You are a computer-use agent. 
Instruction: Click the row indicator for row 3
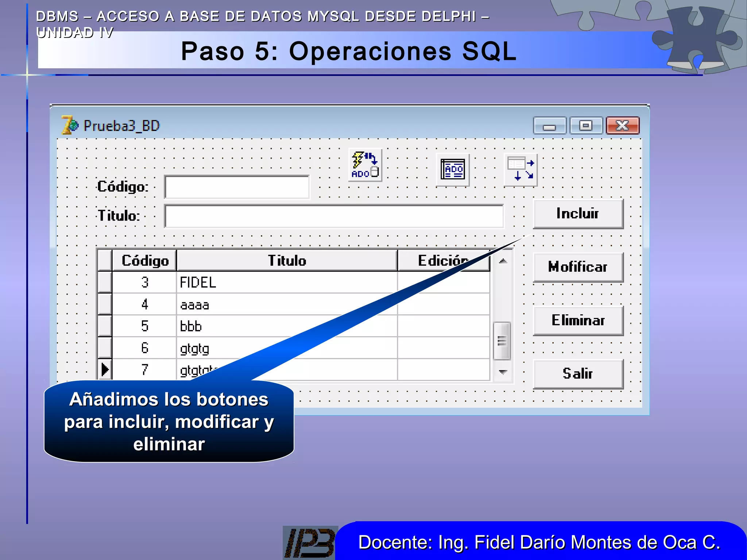point(105,283)
